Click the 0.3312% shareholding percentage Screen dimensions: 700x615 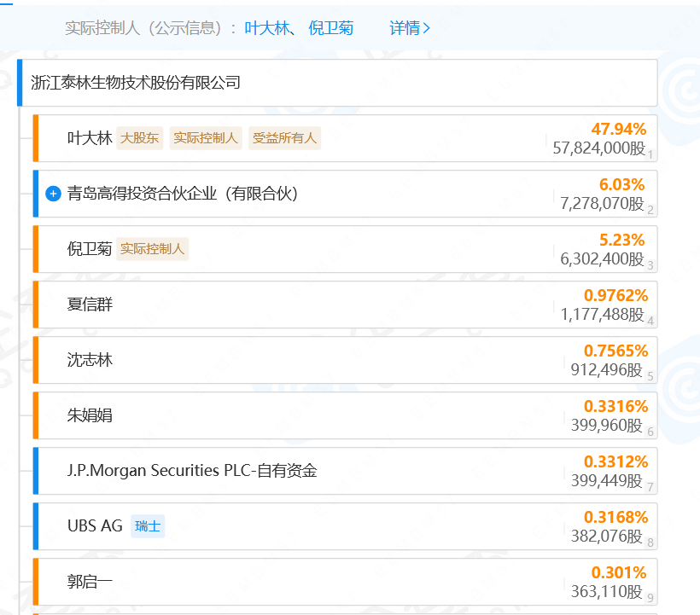[x=616, y=462]
